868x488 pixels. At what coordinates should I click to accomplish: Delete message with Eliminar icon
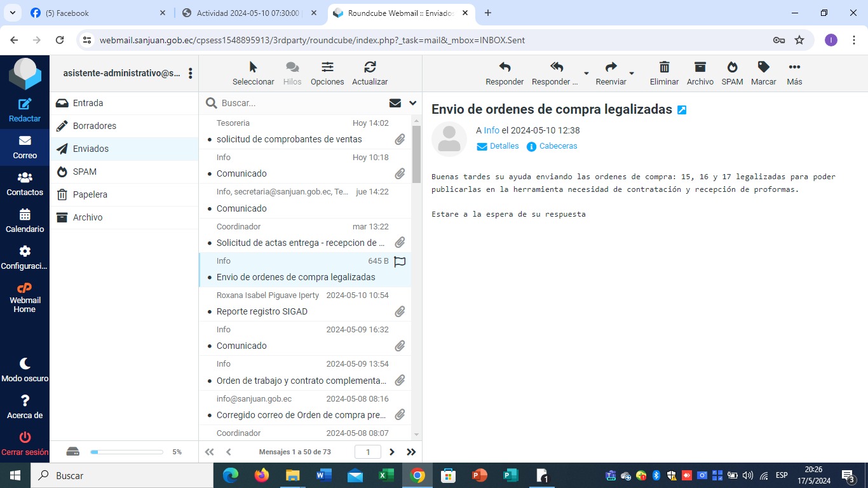[664, 67]
